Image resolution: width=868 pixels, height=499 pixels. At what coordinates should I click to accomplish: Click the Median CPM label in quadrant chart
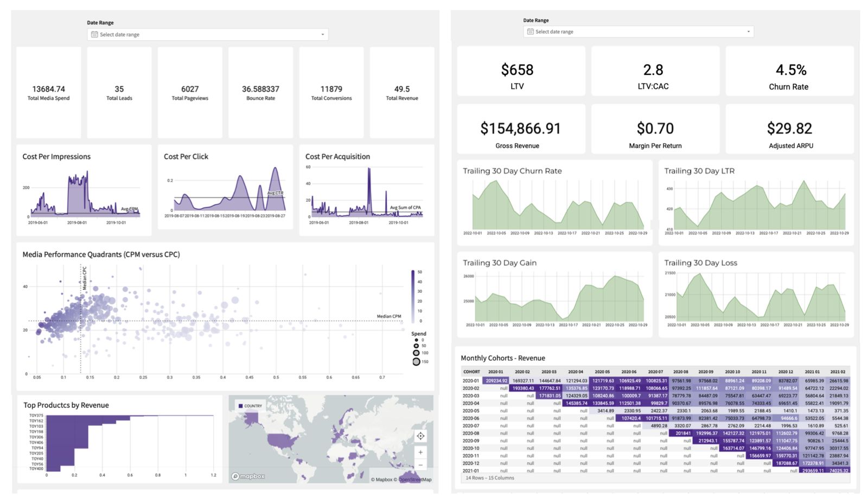[389, 316]
